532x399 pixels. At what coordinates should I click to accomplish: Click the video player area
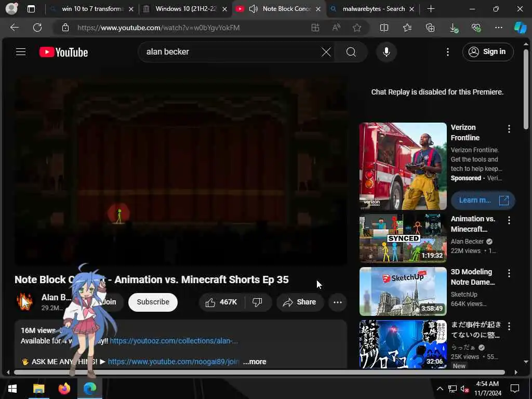click(x=180, y=171)
